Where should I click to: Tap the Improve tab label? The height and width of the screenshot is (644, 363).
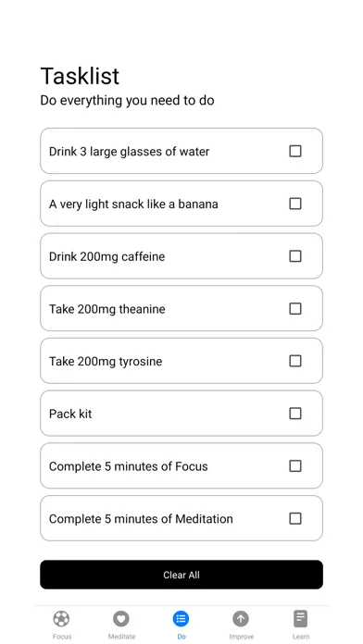point(242,637)
